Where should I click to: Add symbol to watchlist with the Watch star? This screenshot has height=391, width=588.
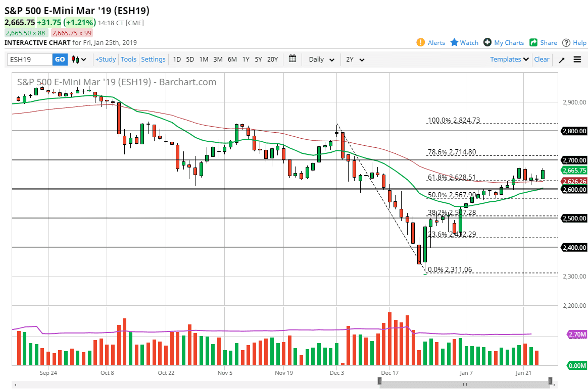pyautogui.click(x=464, y=42)
